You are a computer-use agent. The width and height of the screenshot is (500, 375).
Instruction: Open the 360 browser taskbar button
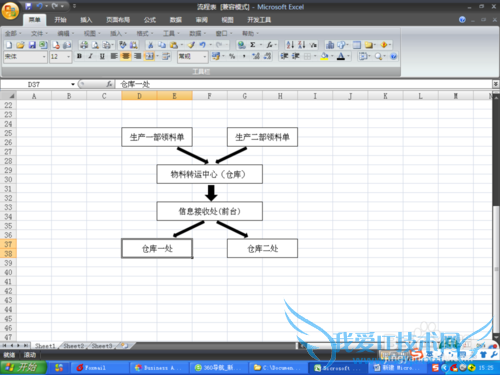tap(218, 368)
